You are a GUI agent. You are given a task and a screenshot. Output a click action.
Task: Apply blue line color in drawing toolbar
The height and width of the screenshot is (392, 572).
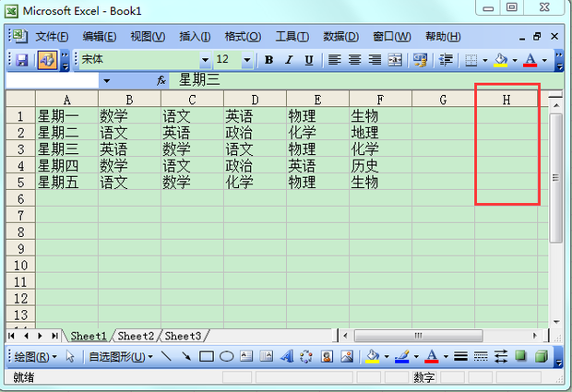[x=402, y=356]
